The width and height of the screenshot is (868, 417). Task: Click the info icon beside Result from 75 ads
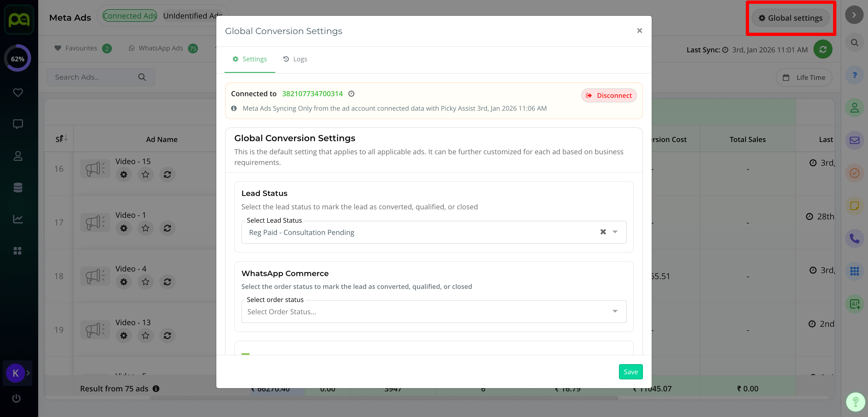pos(156,389)
